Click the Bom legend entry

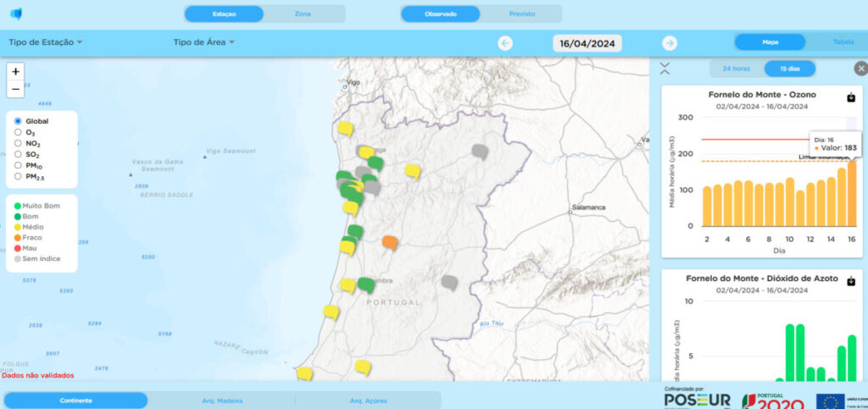(x=26, y=217)
